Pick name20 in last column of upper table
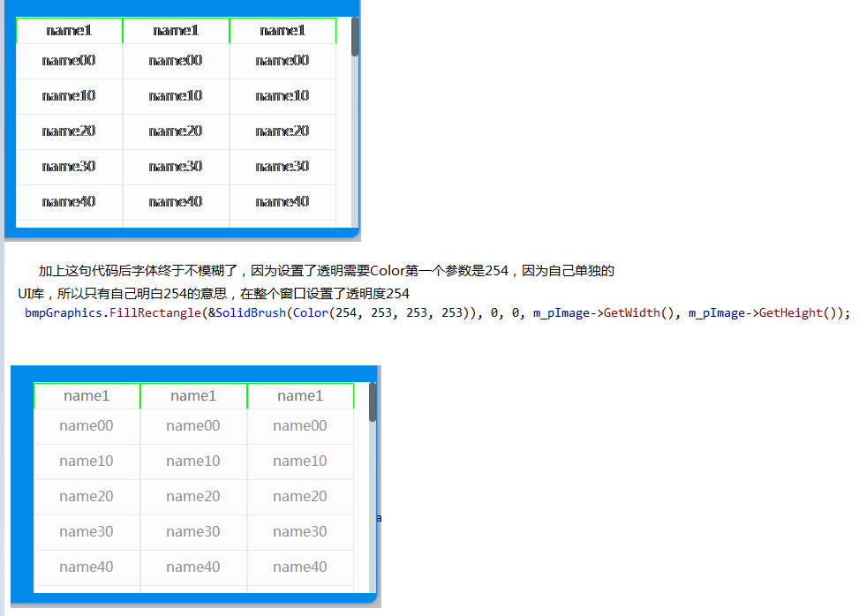 pyautogui.click(x=283, y=131)
